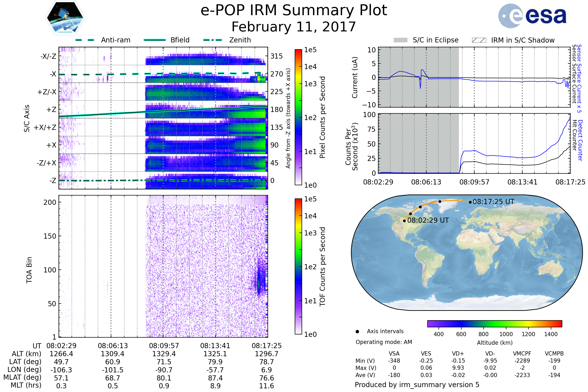Image resolution: width=588 pixels, height=392 pixels.
Task: Click the S/C in Eclipse gray swatch
Action: [400, 40]
